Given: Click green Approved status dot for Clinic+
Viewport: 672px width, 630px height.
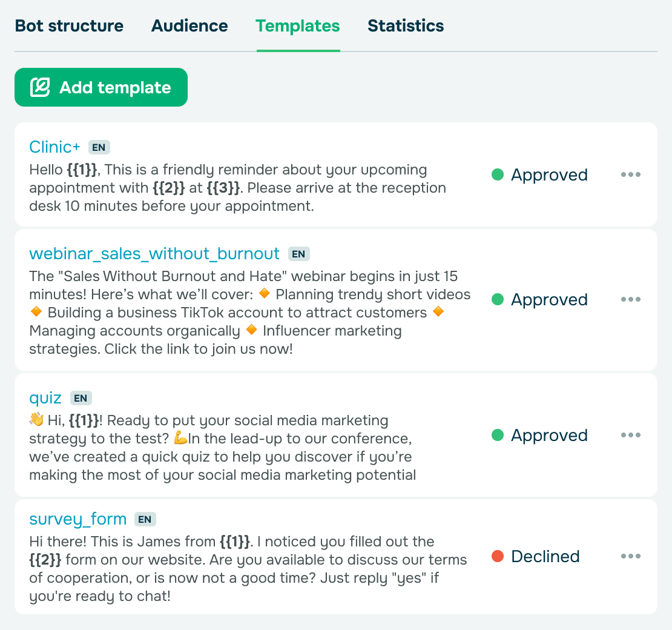Looking at the screenshot, I should point(498,174).
